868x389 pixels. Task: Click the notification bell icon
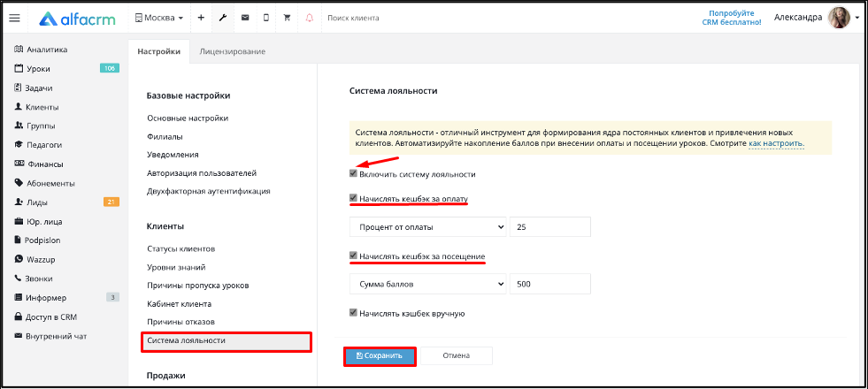tap(309, 18)
